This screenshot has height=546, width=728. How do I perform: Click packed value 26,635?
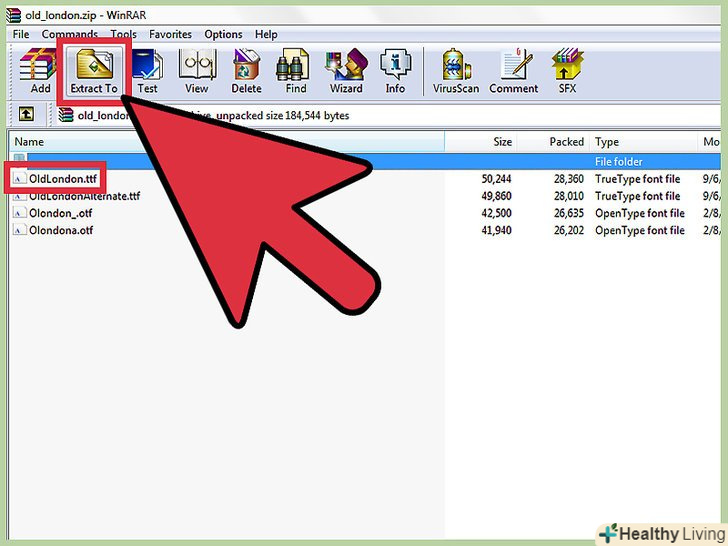point(569,213)
